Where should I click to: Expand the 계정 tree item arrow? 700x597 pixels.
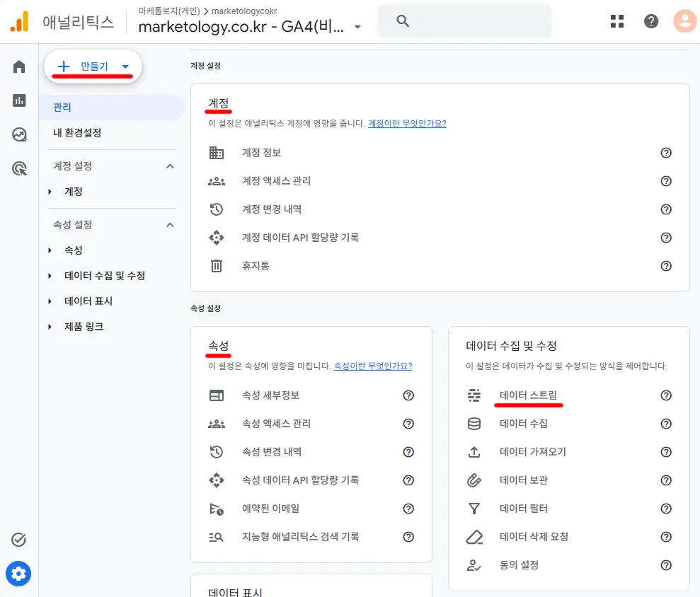[50, 192]
